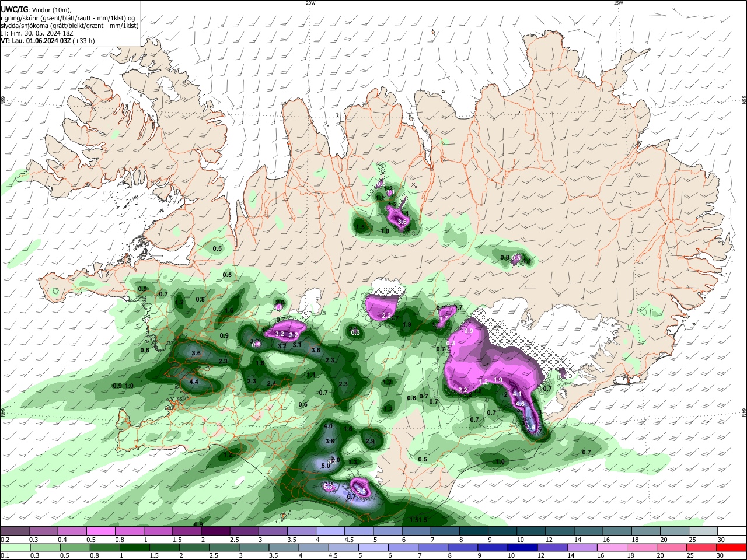Click the 'UWC/IG: Vindur (10m)' title line
The height and width of the screenshot is (560, 747).
coord(36,10)
